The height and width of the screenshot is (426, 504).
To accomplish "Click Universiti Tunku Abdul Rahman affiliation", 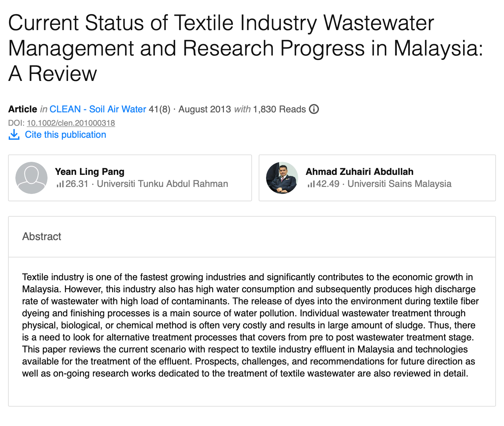I will click(x=162, y=184).
